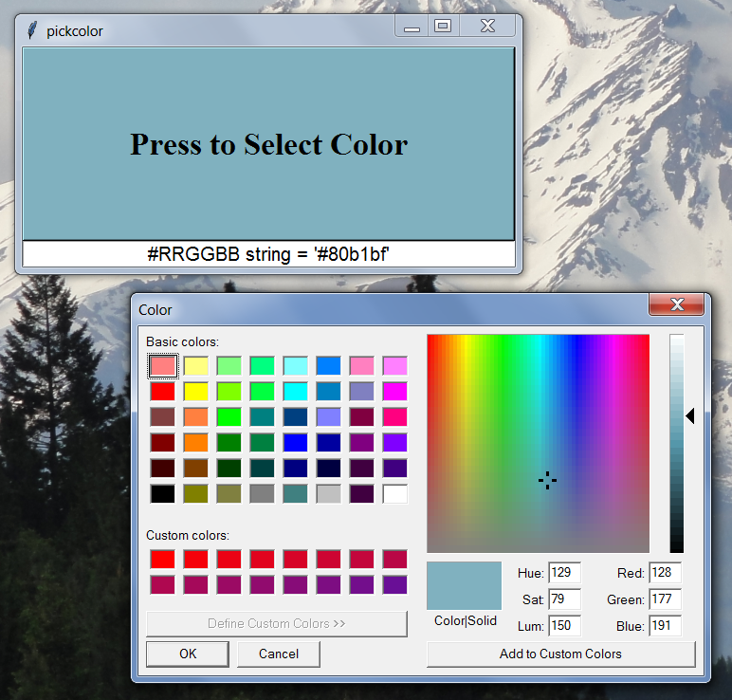Image resolution: width=732 pixels, height=700 pixels.
Task: Select the yellow swatch in second row
Action: 196,391
